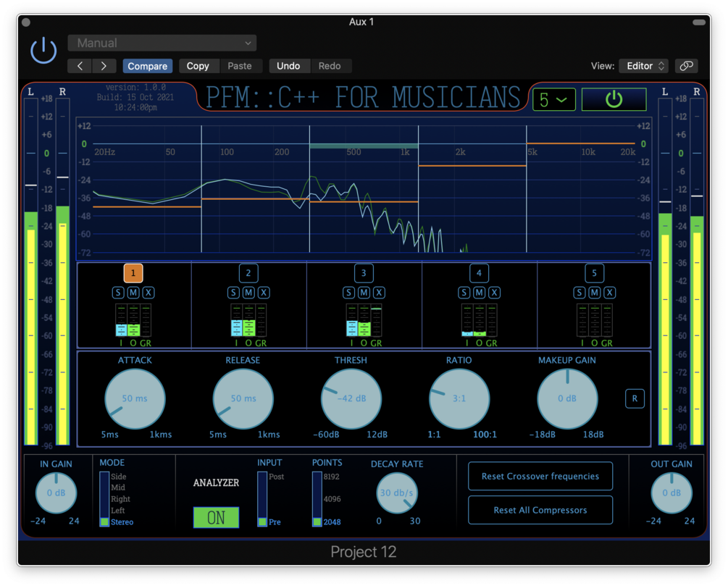Viewport: 728px width, 586px height.
Task: Click Reset Crossover frequencies
Action: click(x=540, y=476)
